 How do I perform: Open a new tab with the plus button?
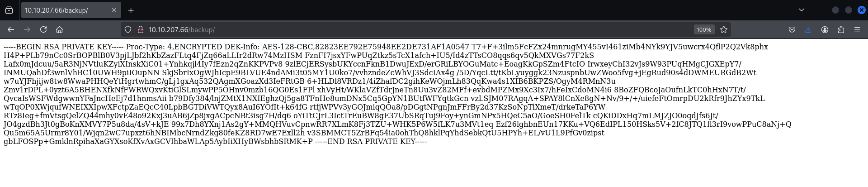pyautogui.click(x=131, y=10)
